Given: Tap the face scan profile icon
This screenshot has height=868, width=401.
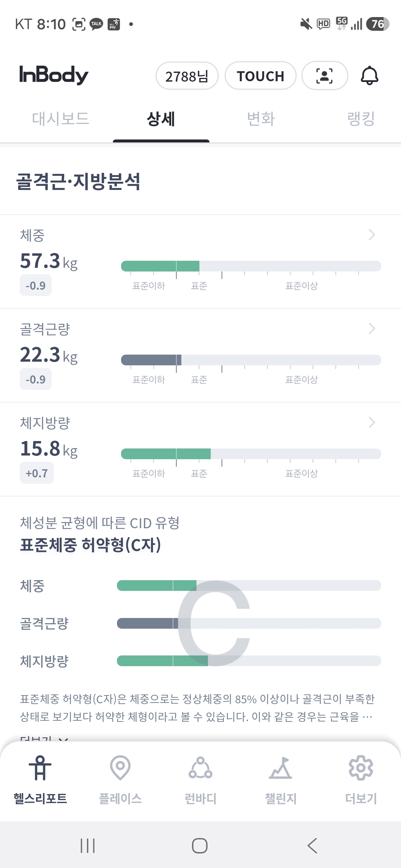Looking at the screenshot, I should 325,76.
